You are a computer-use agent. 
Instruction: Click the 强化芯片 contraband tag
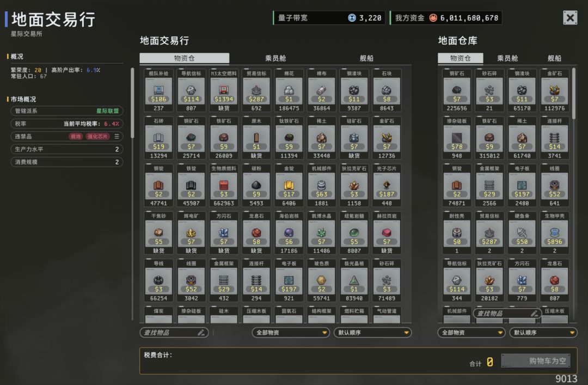click(x=97, y=137)
